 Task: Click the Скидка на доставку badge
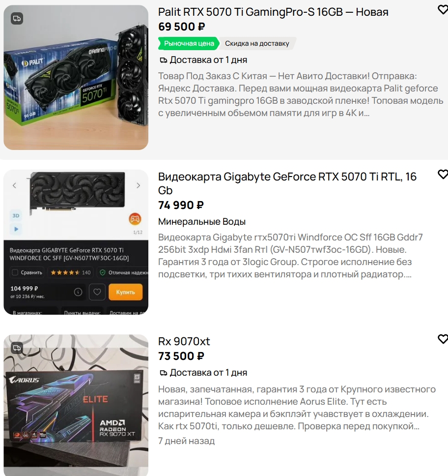[x=257, y=43]
